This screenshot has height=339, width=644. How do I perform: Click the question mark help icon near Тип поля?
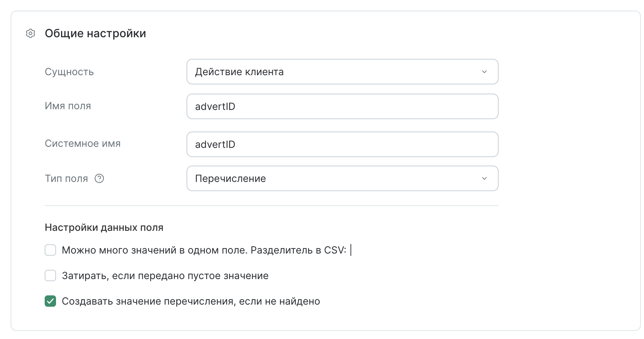99,178
